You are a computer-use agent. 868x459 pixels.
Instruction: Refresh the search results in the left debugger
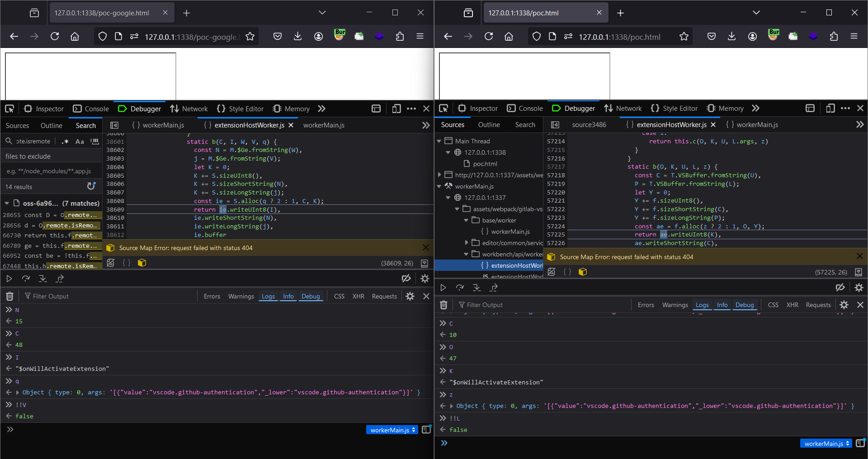click(x=91, y=186)
